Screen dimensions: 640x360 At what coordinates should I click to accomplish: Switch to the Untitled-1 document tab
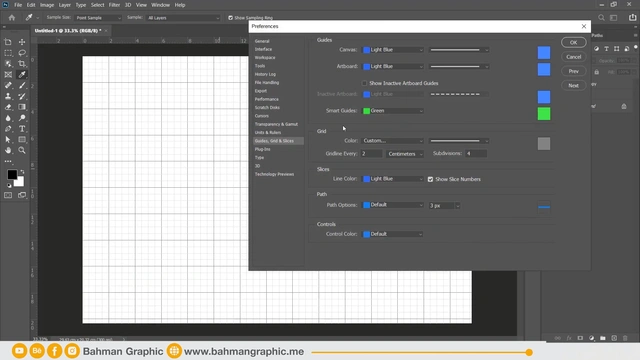click(x=68, y=31)
